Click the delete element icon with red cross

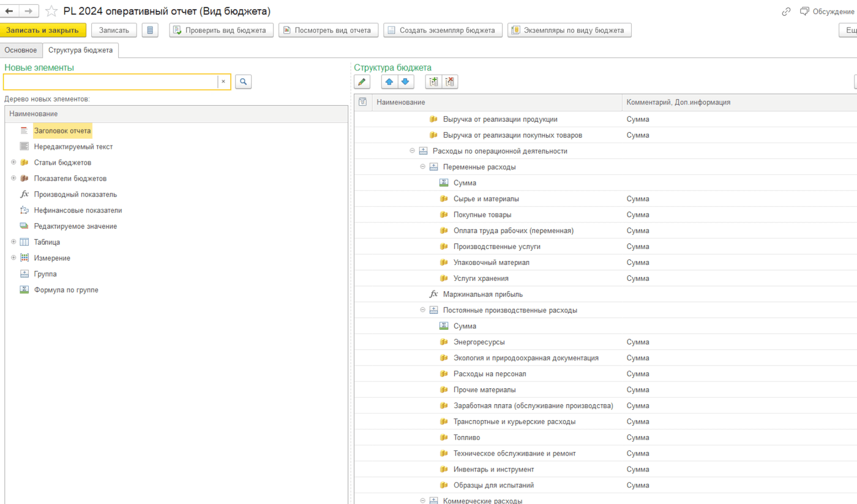coord(450,82)
